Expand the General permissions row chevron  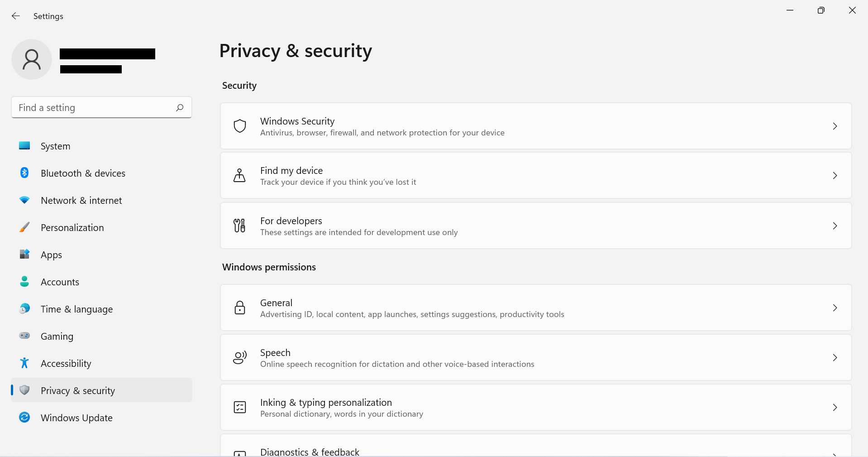835,308
